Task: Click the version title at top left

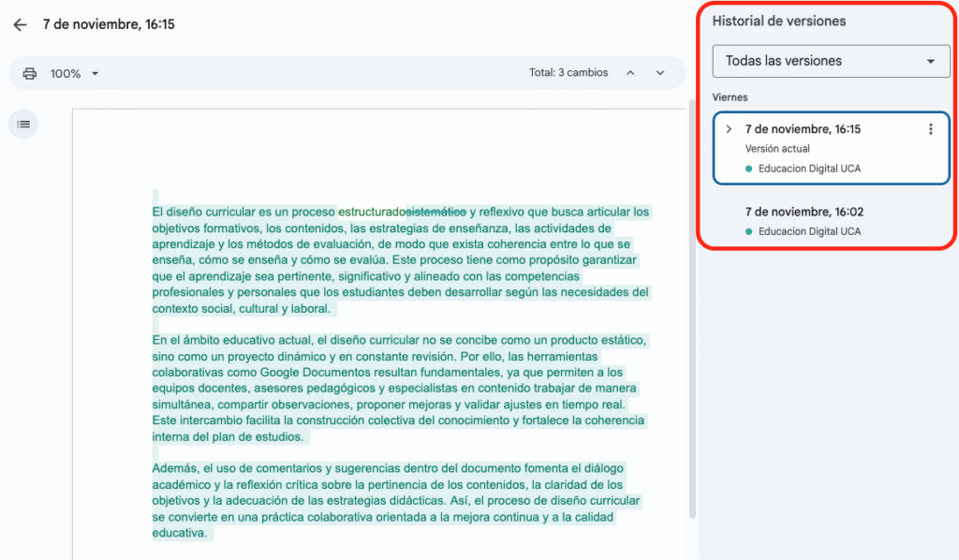Action: pyautogui.click(x=109, y=25)
